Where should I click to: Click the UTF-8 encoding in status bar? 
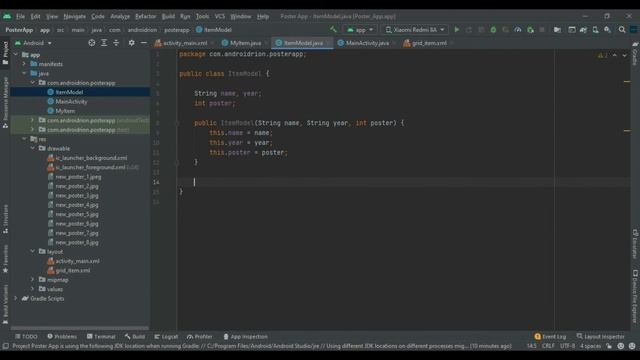tap(567, 346)
